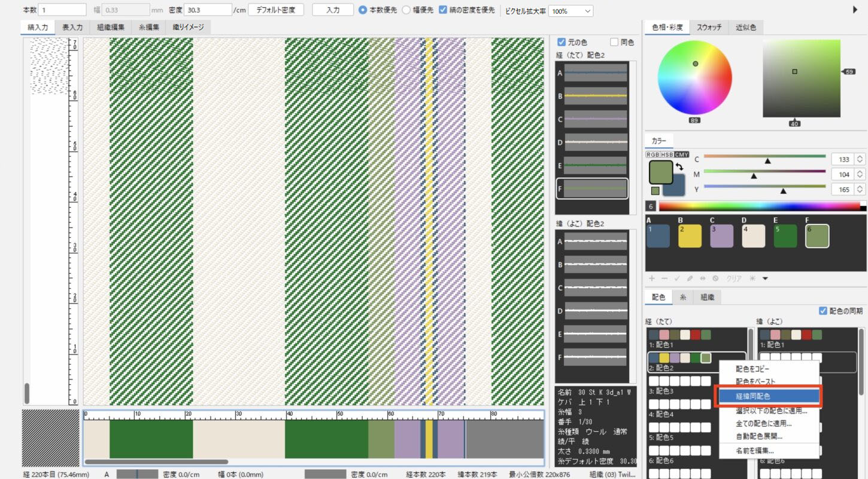Expand the palette options down-arrow menu
Screen dimensions: 868x479
click(x=765, y=278)
